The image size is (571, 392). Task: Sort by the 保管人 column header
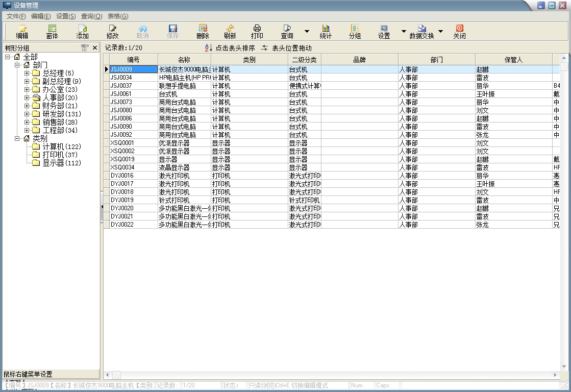[513, 60]
